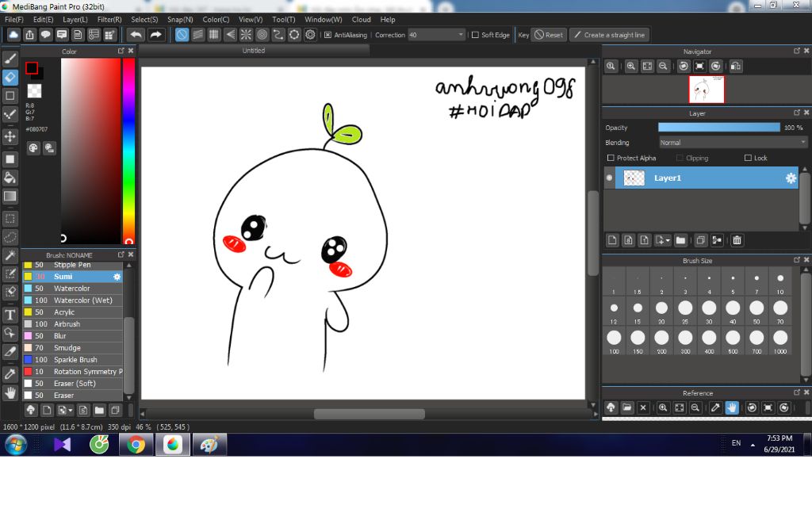Image resolution: width=812 pixels, height=524 pixels.
Task: Enable circle snap guide icon
Action: [x=262, y=35]
